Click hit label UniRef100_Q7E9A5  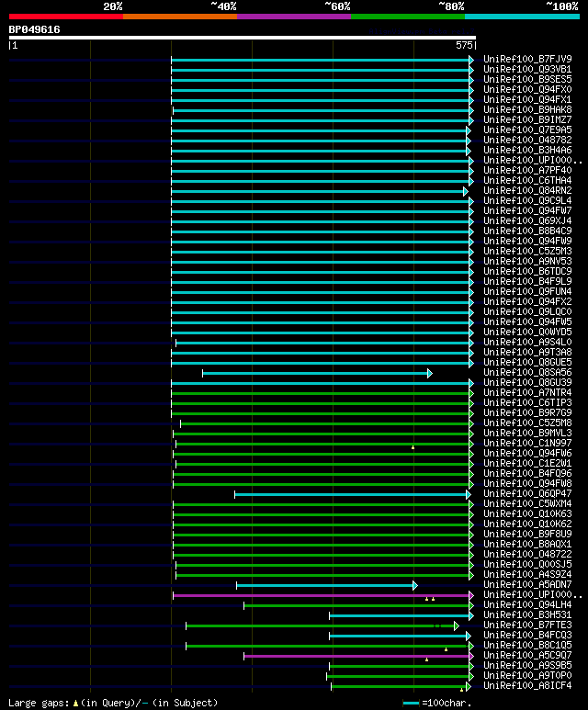[x=527, y=130]
